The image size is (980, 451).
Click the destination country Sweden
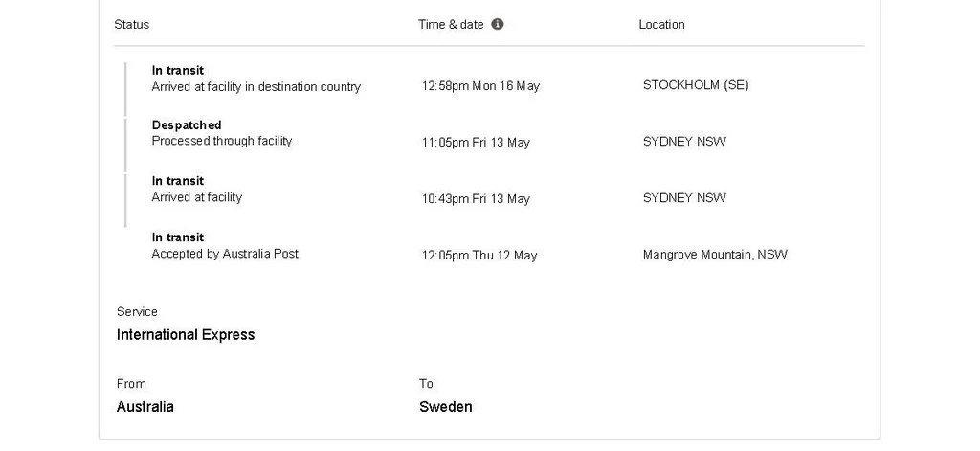[x=446, y=407]
